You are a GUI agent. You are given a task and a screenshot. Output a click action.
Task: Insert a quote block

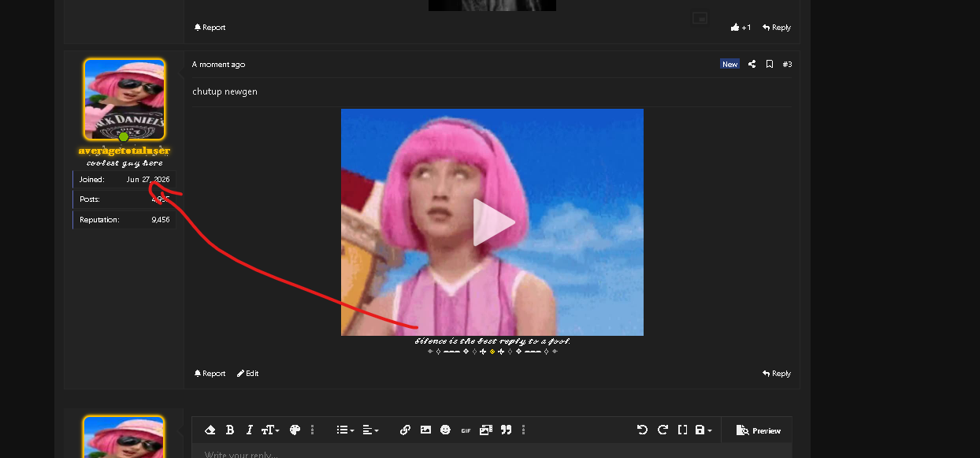tap(506, 430)
